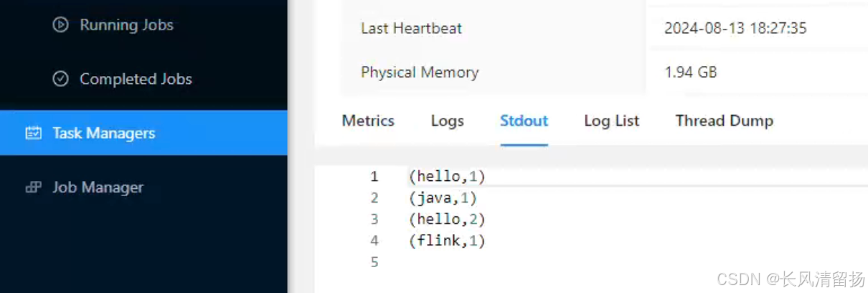Click the Job Manager build icon

pos(33,187)
